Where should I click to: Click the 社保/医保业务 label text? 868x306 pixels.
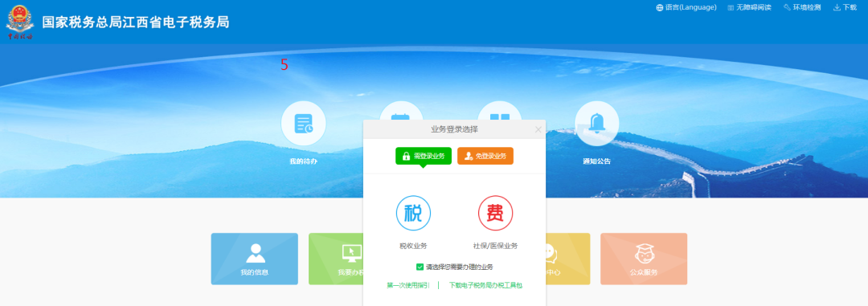pyautogui.click(x=495, y=246)
